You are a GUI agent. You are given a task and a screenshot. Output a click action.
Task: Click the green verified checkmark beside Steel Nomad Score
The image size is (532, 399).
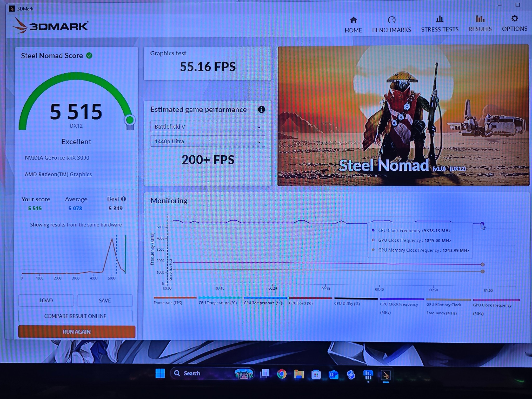pos(89,56)
